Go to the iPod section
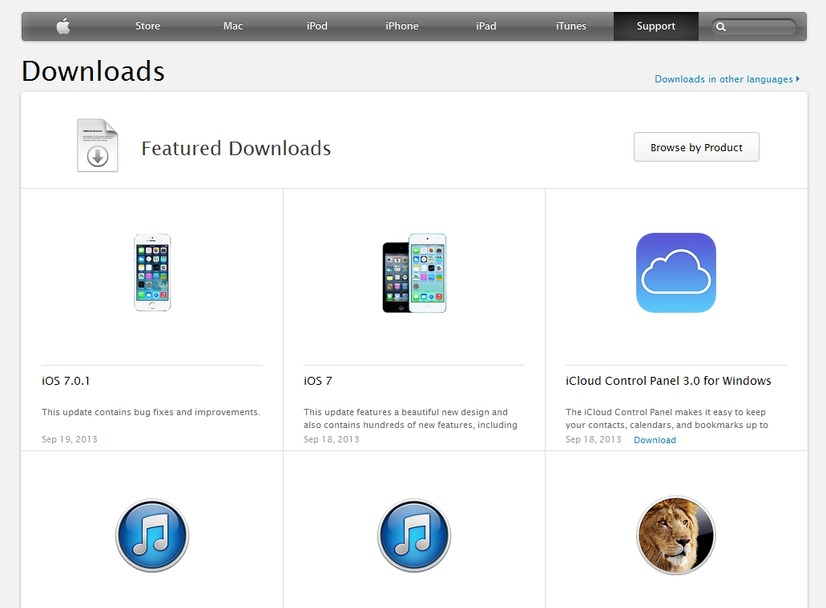The width and height of the screenshot is (826, 608). point(317,26)
